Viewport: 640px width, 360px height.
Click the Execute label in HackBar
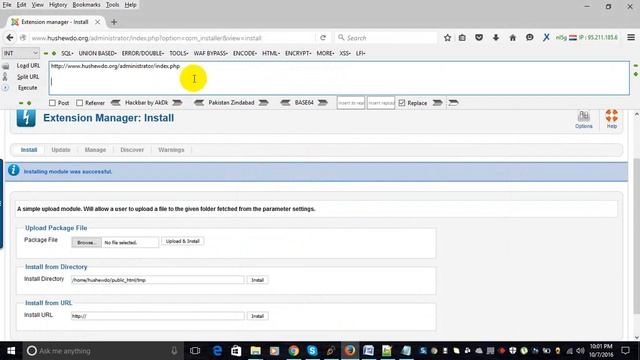[x=28, y=88]
